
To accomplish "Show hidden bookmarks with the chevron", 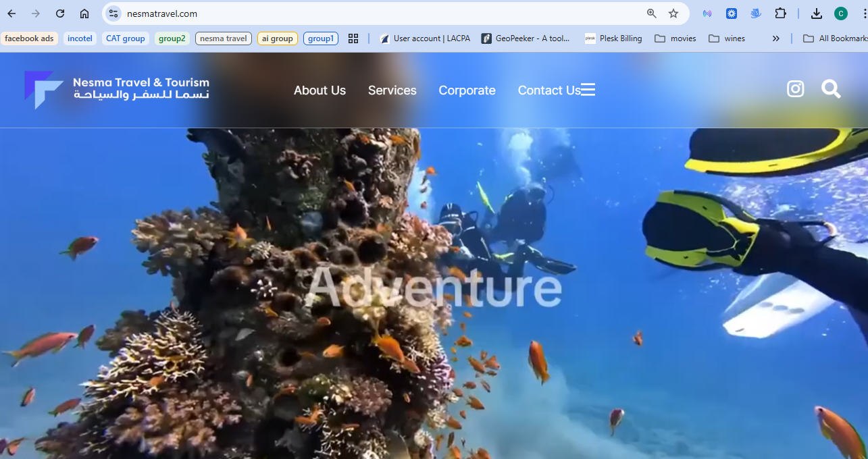I will (775, 38).
